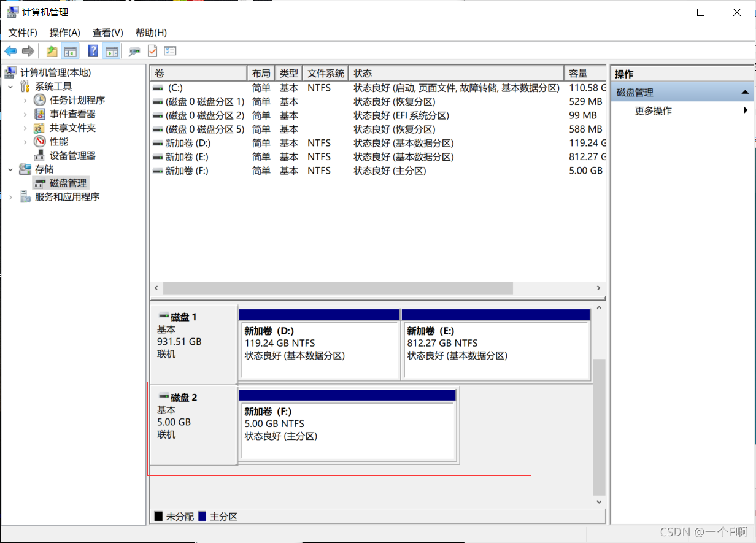Image resolution: width=756 pixels, height=543 pixels.
Task: Select the 新加卷 (F:) 5.00 GB partition block
Action: tap(349, 425)
